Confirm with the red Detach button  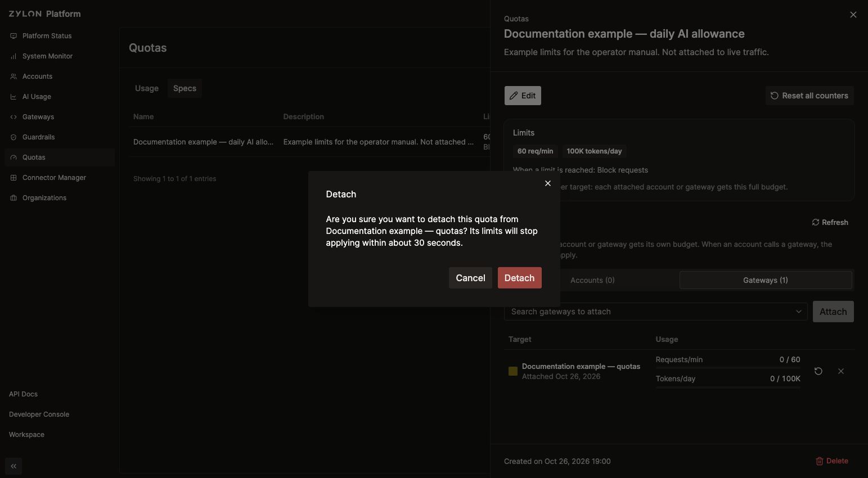(x=519, y=278)
